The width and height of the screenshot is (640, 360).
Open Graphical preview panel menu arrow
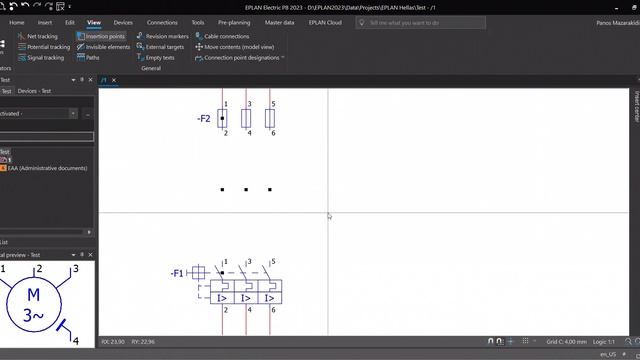[x=73, y=255]
